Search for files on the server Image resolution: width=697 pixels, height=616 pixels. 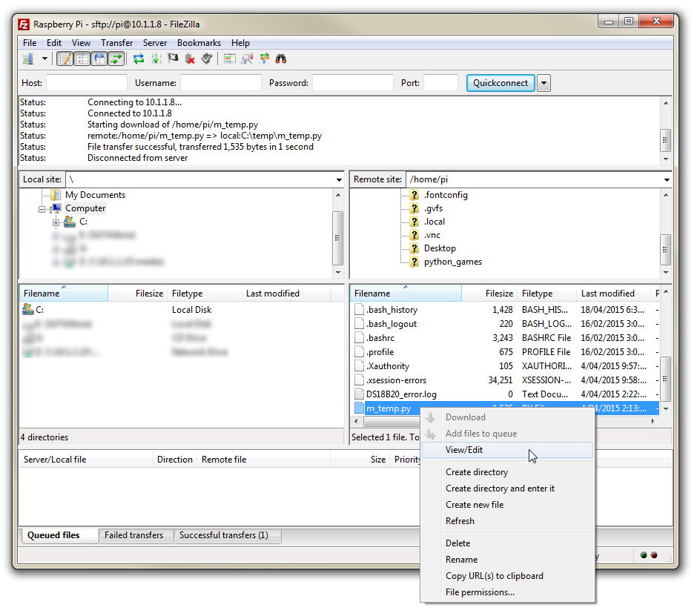click(x=282, y=59)
